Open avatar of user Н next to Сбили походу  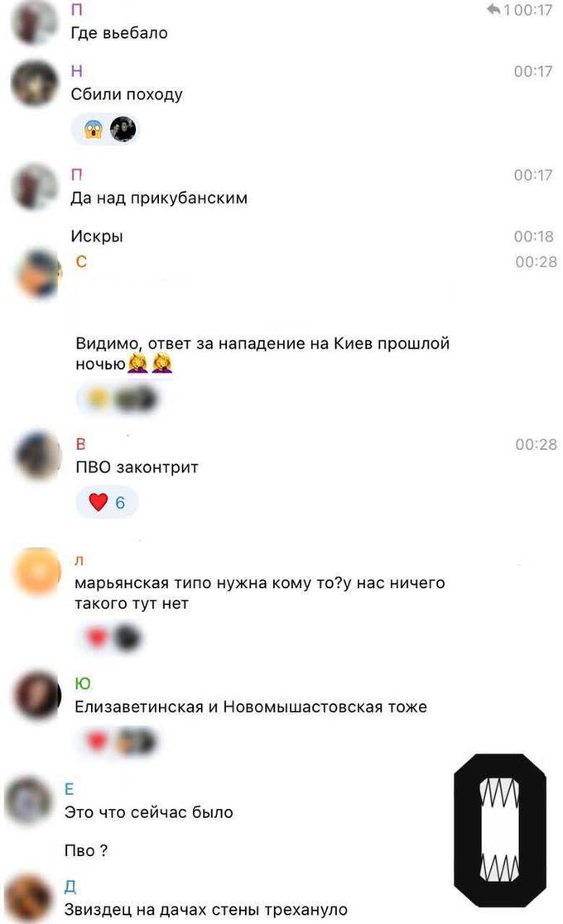click(34, 83)
